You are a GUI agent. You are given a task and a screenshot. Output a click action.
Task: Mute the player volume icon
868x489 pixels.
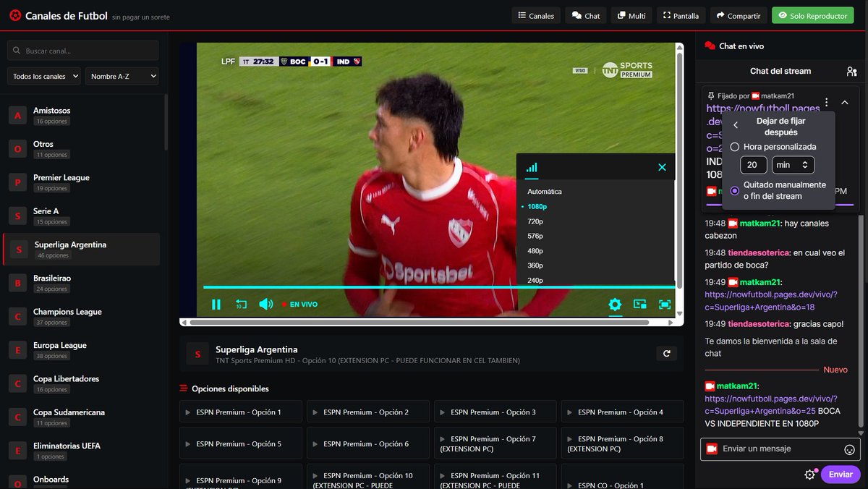click(x=265, y=304)
